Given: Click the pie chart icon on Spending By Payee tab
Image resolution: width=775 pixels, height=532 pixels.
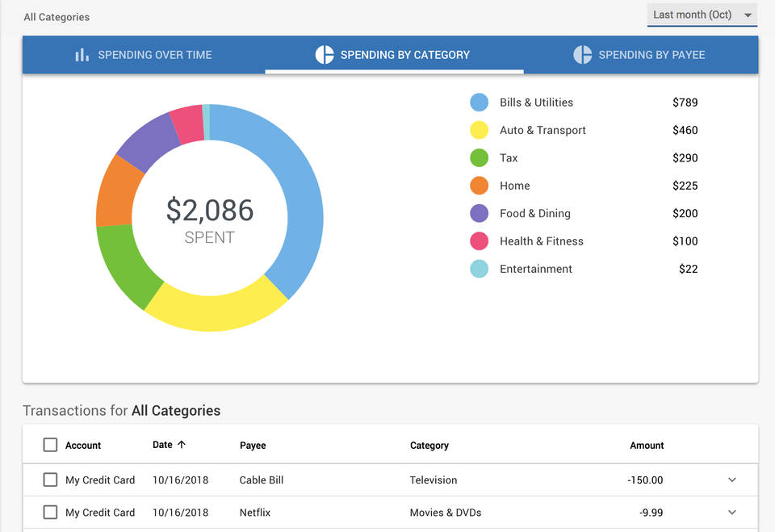Looking at the screenshot, I should (583, 54).
